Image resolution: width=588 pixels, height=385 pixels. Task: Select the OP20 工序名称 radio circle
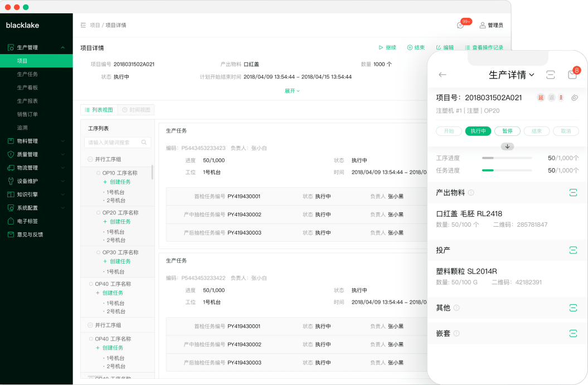pyautogui.click(x=98, y=212)
